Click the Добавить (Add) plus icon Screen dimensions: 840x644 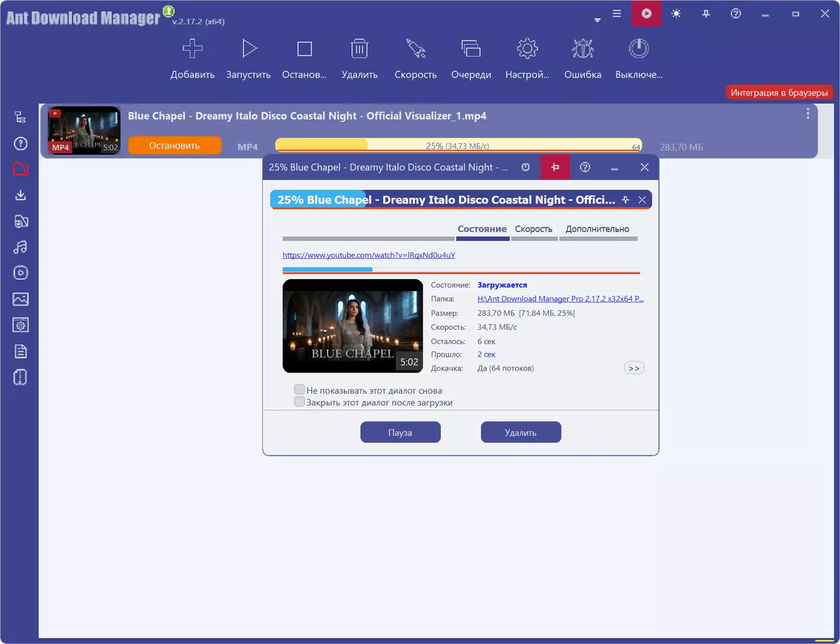tap(193, 49)
